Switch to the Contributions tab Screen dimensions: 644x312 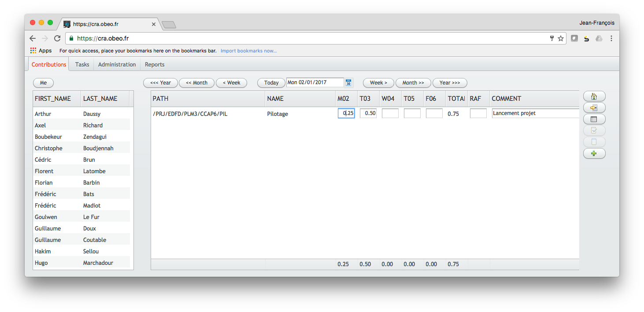click(49, 64)
